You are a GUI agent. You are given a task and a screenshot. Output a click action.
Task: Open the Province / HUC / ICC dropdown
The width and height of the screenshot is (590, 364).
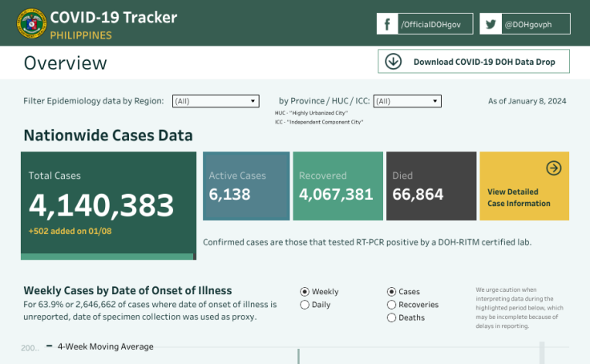(407, 101)
